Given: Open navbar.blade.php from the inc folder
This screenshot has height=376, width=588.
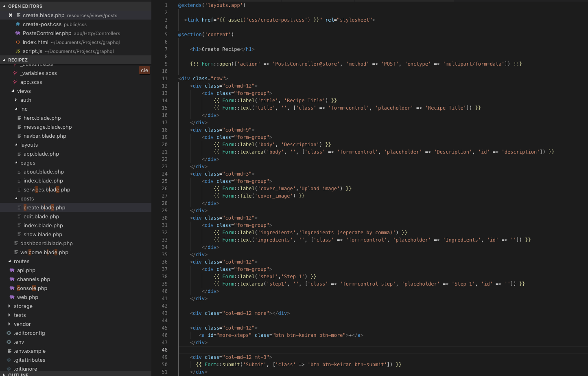Looking at the screenshot, I should [x=45, y=136].
